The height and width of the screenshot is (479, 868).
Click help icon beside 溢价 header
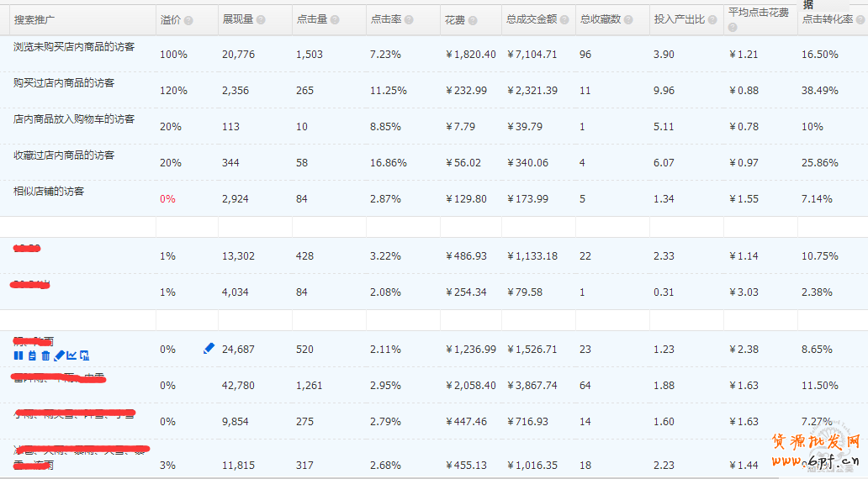coord(188,20)
